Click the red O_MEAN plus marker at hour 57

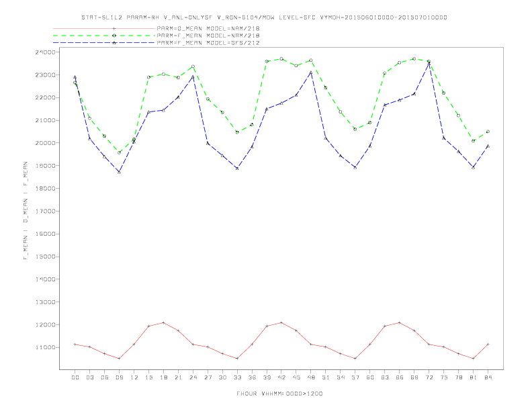tap(355, 359)
